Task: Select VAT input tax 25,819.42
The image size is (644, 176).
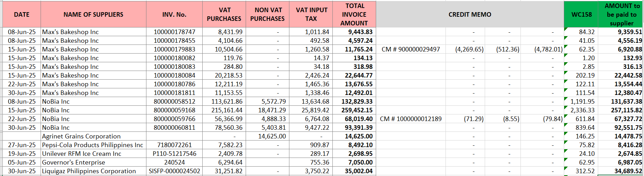Action: click(x=311, y=110)
